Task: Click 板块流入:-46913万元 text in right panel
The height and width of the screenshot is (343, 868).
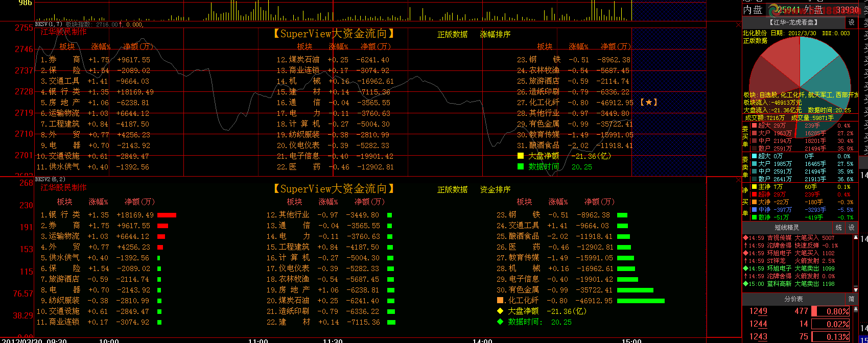Action: (x=772, y=103)
